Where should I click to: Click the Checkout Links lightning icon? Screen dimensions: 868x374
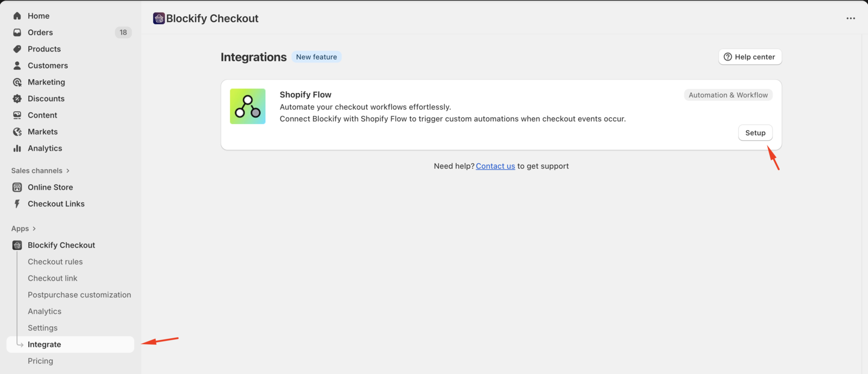click(17, 204)
